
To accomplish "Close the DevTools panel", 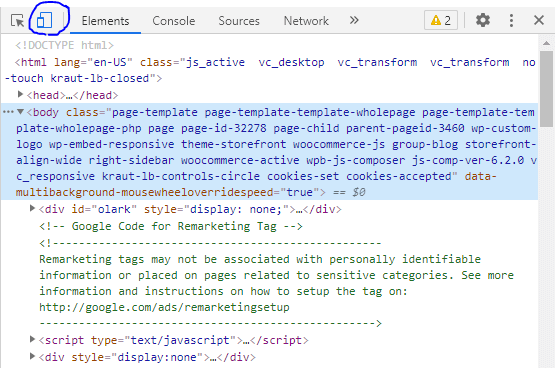I will [x=539, y=20].
